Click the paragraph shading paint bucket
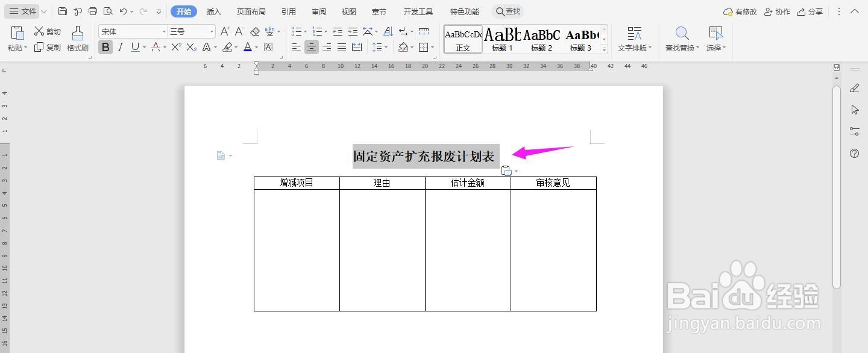This screenshot has width=868, height=353. tap(403, 47)
